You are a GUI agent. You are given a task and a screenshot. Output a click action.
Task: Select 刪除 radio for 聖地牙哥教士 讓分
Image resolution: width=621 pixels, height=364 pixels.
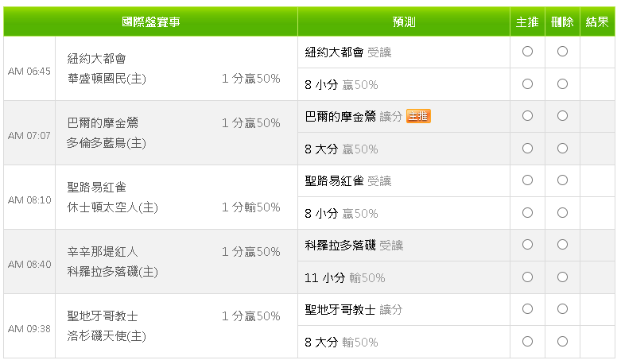point(562,309)
